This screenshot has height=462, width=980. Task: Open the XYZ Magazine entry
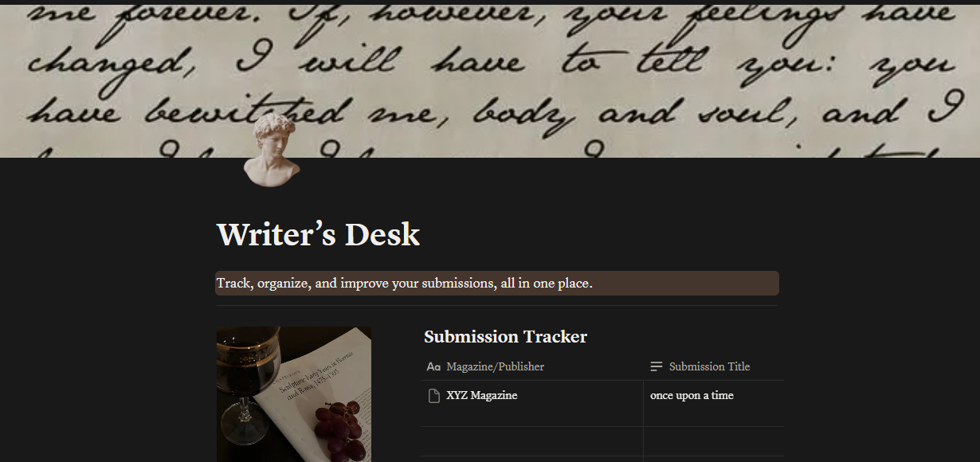tap(481, 396)
